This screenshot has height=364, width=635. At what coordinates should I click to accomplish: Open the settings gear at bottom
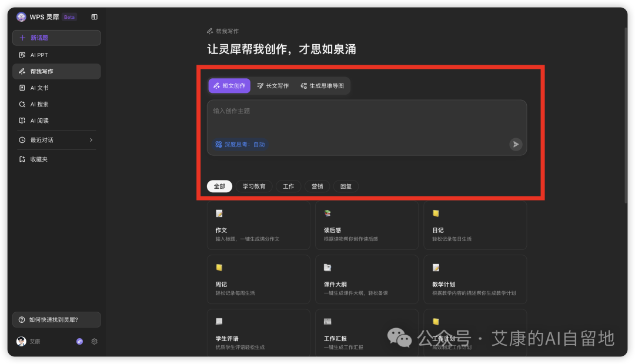coord(94,341)
